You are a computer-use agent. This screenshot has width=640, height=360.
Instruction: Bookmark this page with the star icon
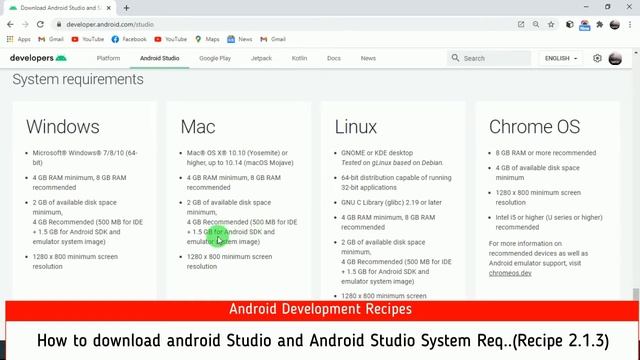coord(551,24)
